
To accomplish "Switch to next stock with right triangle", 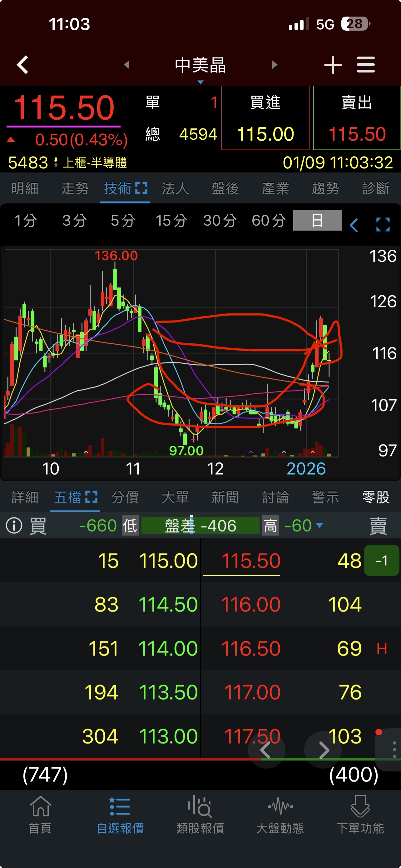I will coord(275,64).
